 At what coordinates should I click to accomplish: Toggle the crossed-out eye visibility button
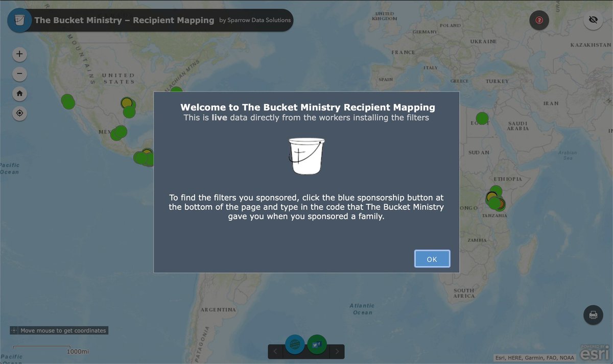pos(593,20)
